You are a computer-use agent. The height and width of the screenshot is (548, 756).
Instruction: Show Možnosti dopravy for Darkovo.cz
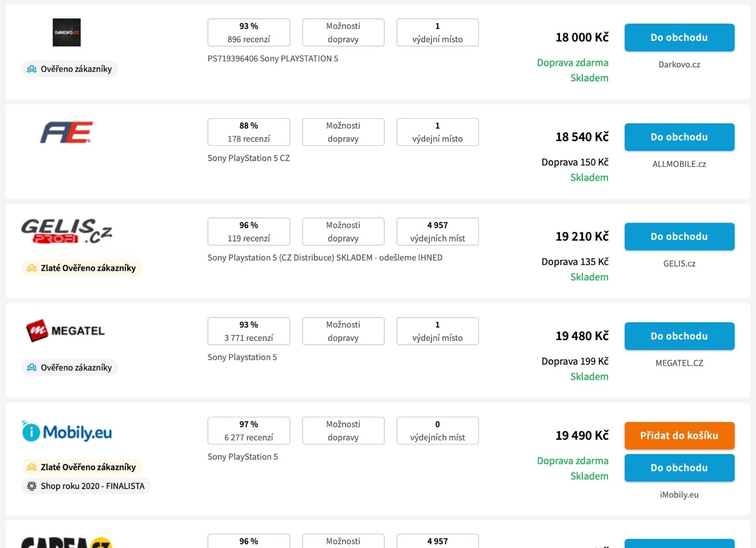[x=343, y=33]
